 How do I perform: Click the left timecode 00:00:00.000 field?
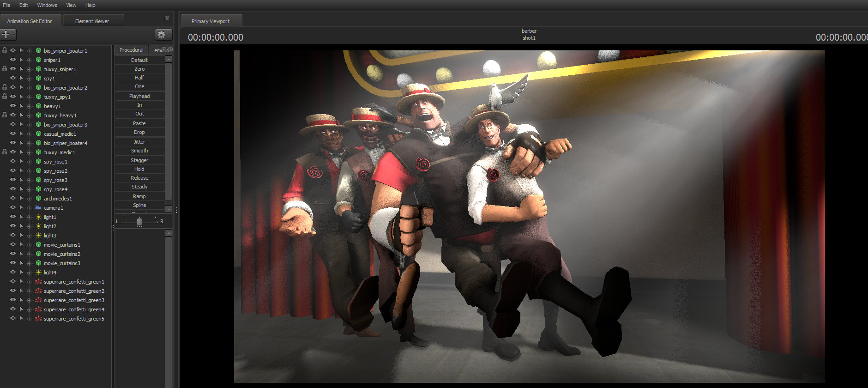pyautogui.click(x=216, y=37)
